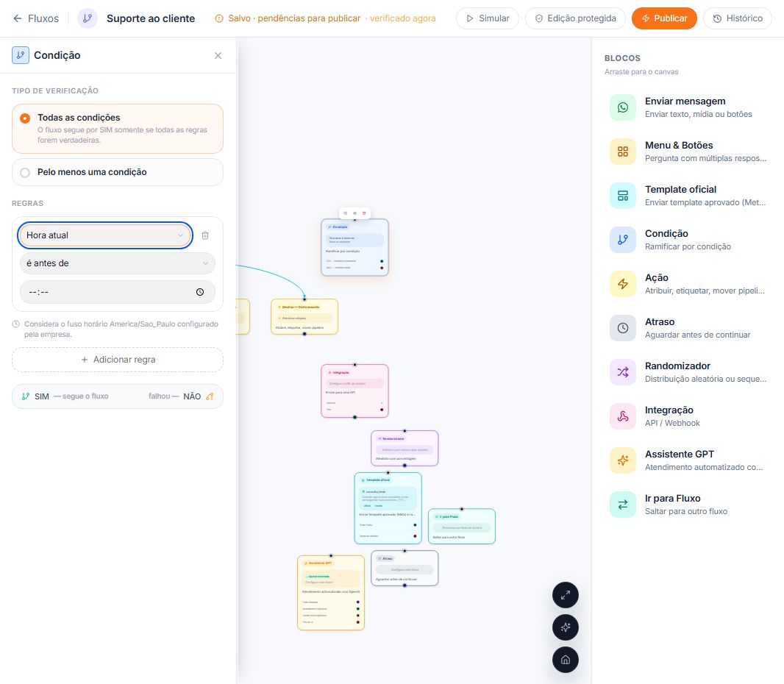784x684 pixels.
Task: Select the Assistente GPT node on canvas
Action: (331, 593)
